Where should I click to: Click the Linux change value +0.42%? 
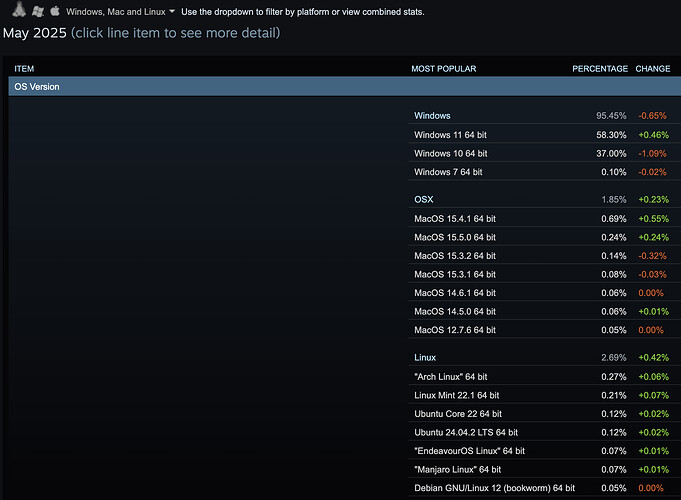(x=654, y=358)
